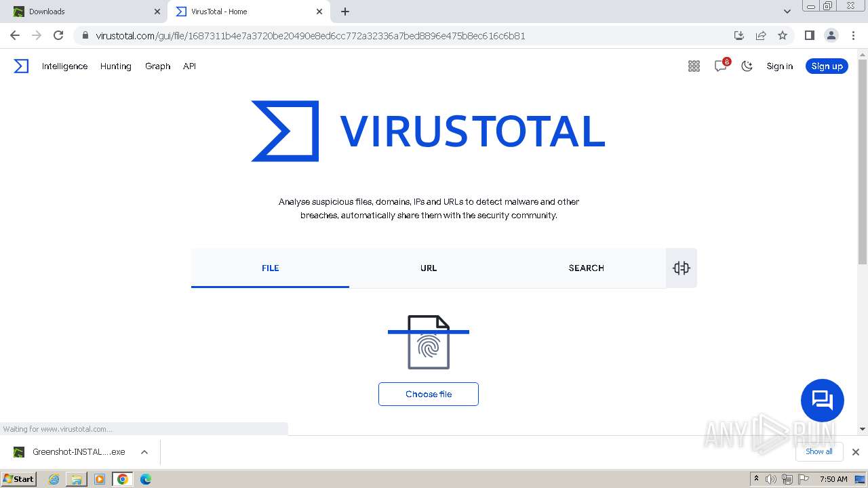Open Action Center flag tray icon
Viewport: 868px width, 488px height.
point(804,479)
